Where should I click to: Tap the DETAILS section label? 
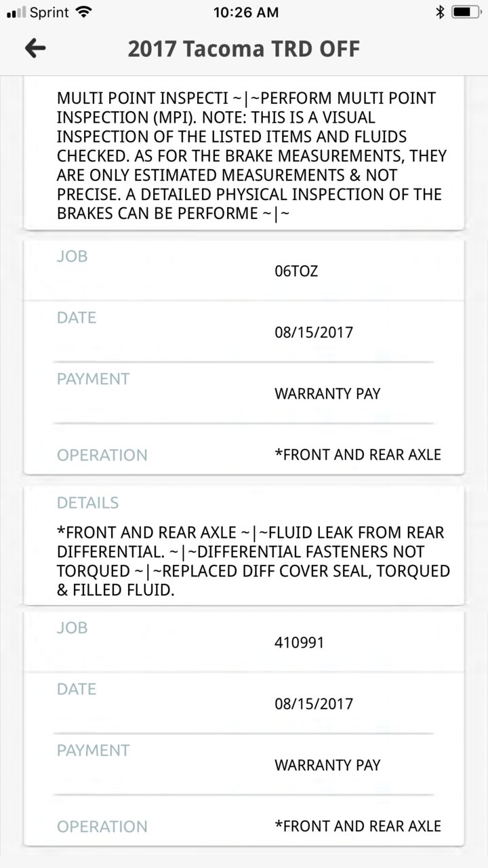pos(88,502)
